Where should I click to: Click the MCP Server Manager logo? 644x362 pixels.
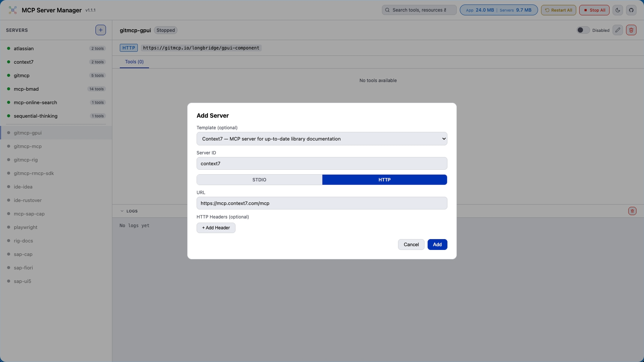pyautogui.click(x=13, y=10)
